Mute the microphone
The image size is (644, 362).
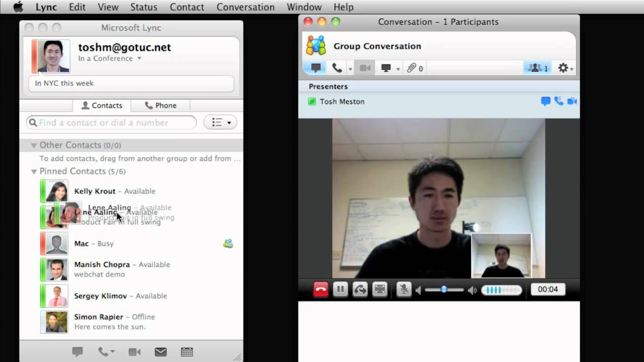[404, 289]
